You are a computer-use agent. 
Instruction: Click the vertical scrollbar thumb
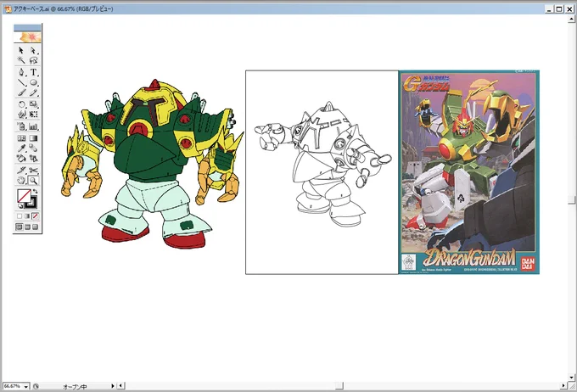pyautogui.click(x=571, y=200)
